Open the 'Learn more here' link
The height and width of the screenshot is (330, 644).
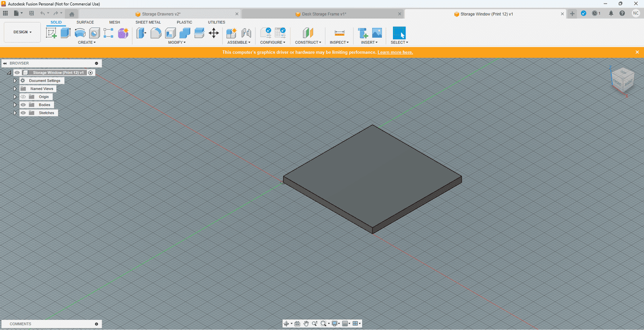395,52
